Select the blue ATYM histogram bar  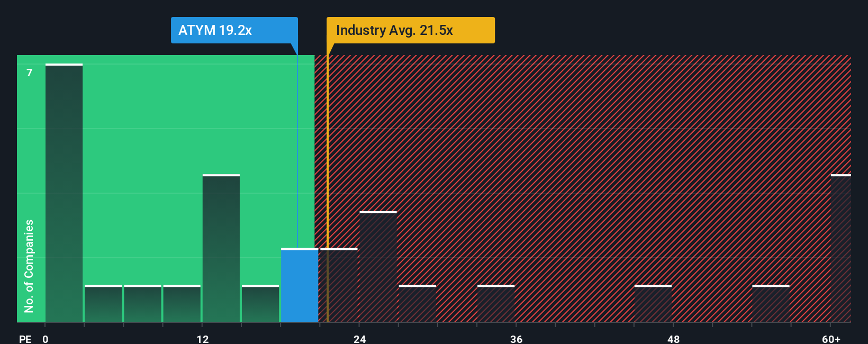point(300,285)
